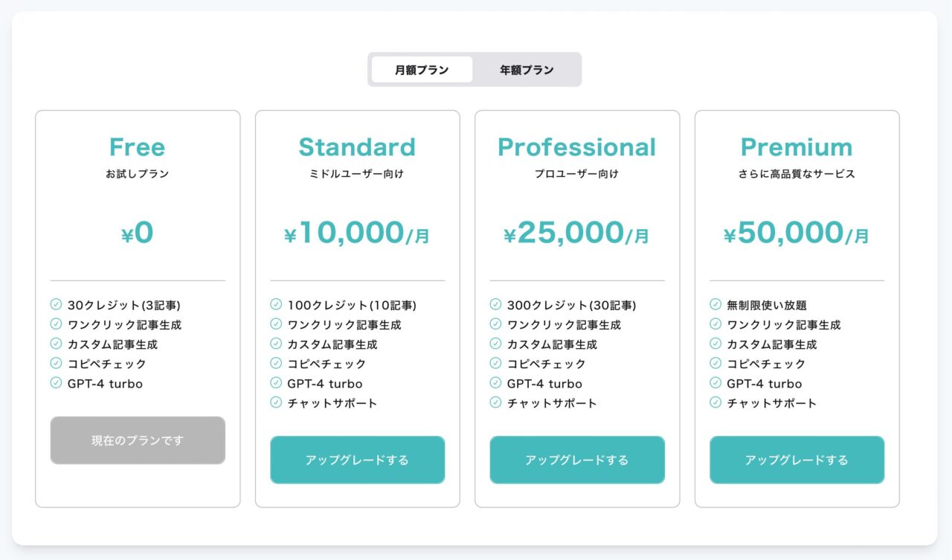The height and width of the screenshot is (560, 952).
Task: Click Standard plan's チャットサポート check icon
Action: click(276, 402)
